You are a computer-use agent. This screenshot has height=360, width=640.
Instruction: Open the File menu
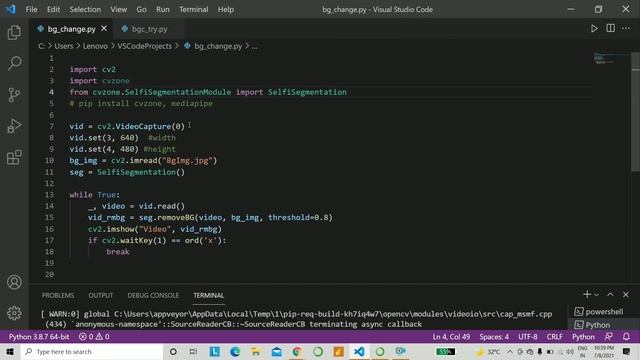coord(31,9)
